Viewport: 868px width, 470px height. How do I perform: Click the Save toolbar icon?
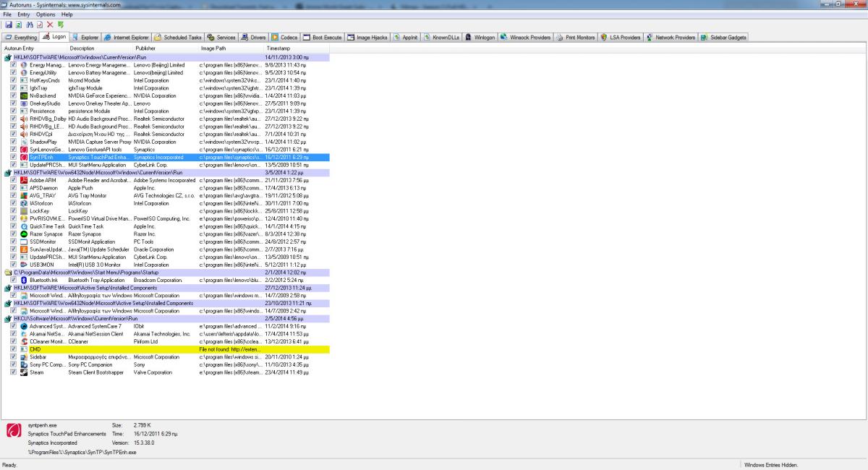(7, 25)
